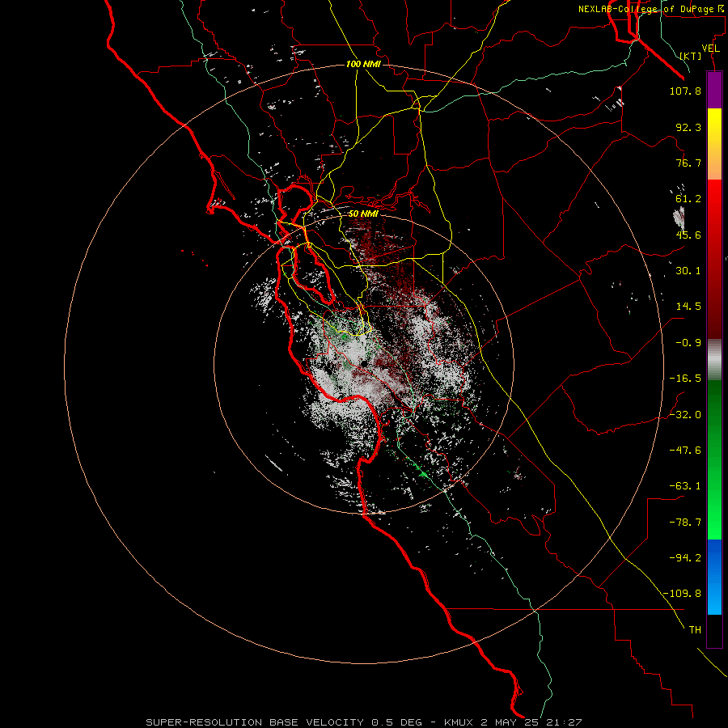The height and width of the screenshot is (728, 728).
Task: Click the -94.2 legend value
Action: click(x=685, y=558)
